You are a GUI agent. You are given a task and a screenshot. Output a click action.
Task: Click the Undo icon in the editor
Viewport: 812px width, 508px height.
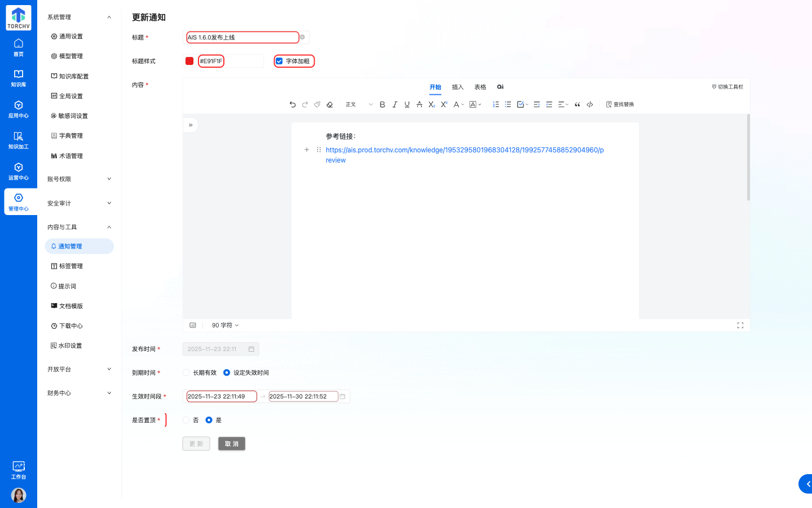[x=292, y=104]
